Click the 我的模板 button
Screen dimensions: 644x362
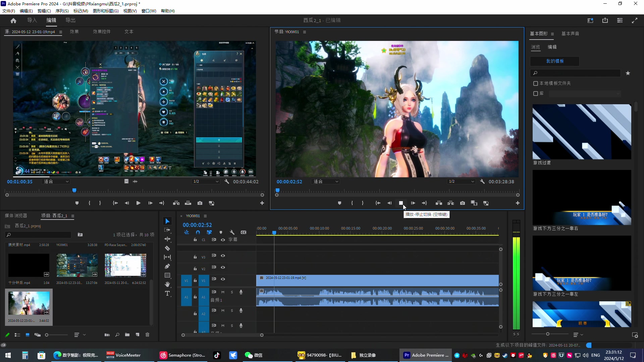[555, 61]
